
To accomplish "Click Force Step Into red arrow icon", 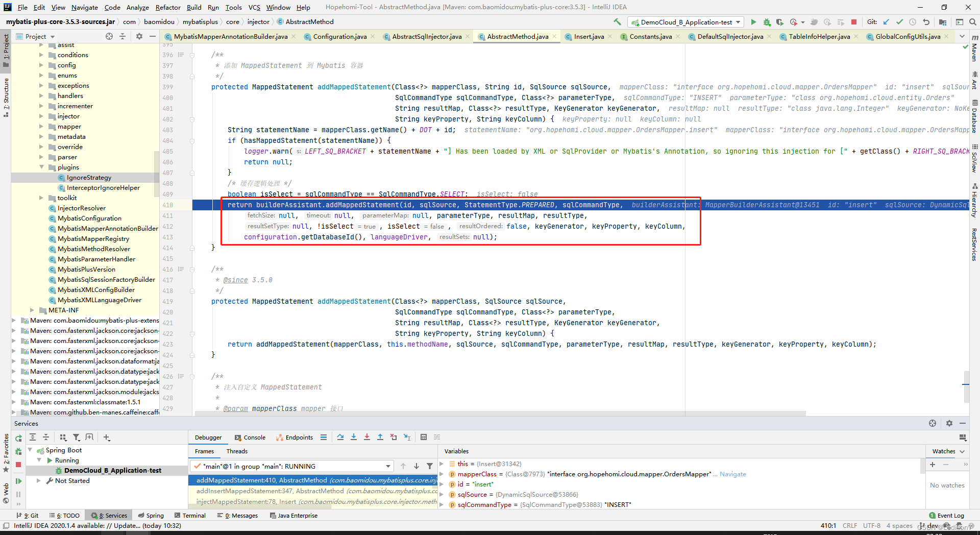I will [366, 437].
